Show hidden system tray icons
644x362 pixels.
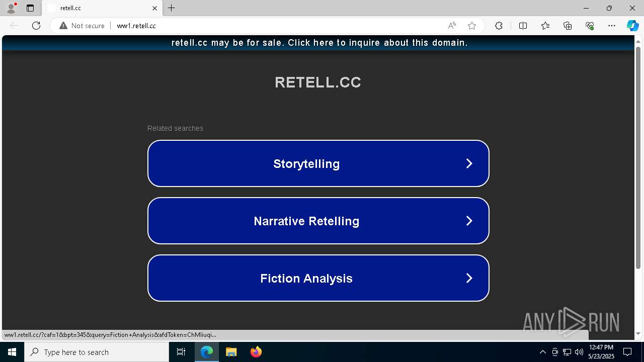[542, 352]
